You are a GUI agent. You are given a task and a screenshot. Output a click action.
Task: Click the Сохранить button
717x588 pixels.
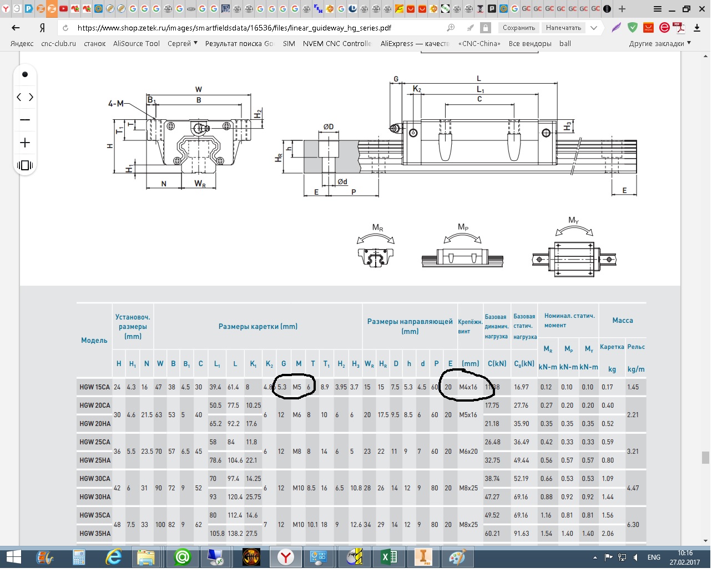point(519,28)
